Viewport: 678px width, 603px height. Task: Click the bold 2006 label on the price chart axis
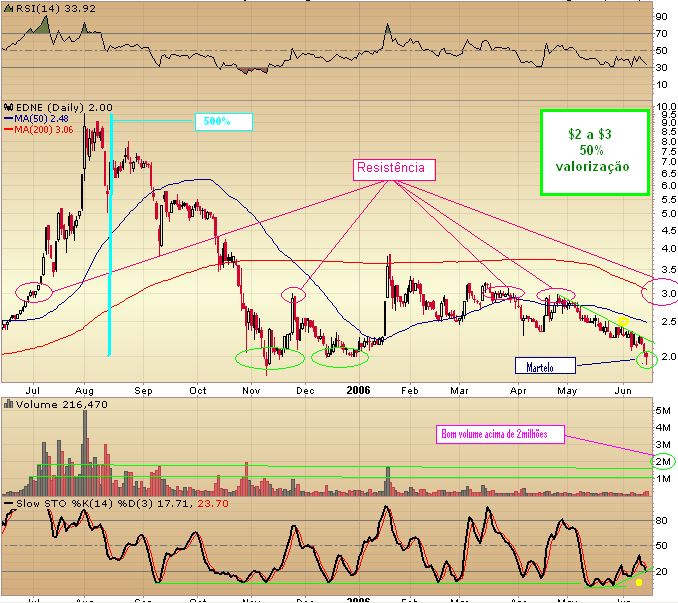coord(358,390)
